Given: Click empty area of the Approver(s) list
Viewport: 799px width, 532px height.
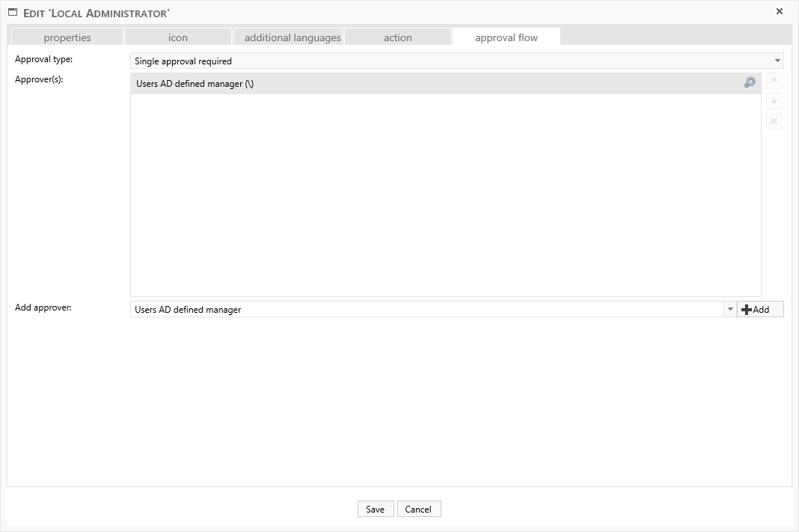Looking at the screenshot, I should pos(445,195).
